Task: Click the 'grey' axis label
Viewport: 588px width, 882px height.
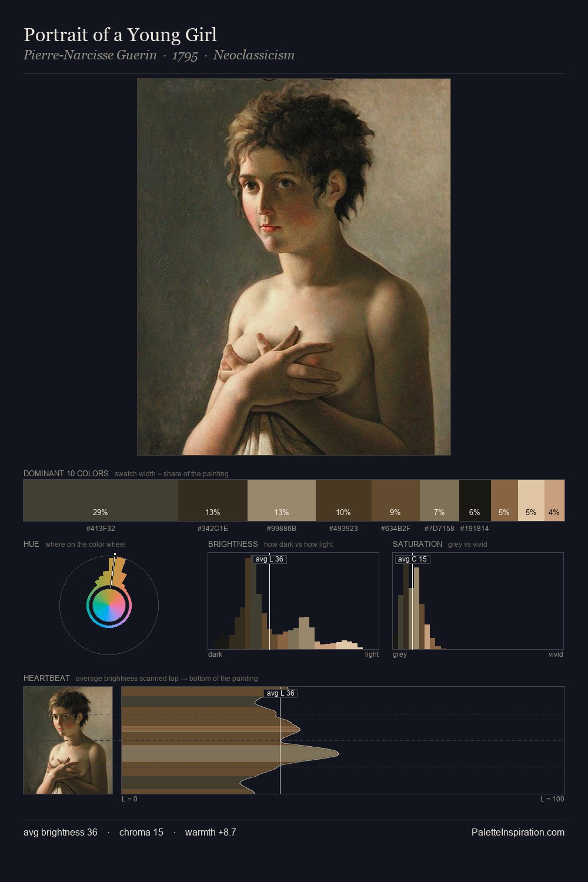Action: pyautogui.click(x=400, y=654)
